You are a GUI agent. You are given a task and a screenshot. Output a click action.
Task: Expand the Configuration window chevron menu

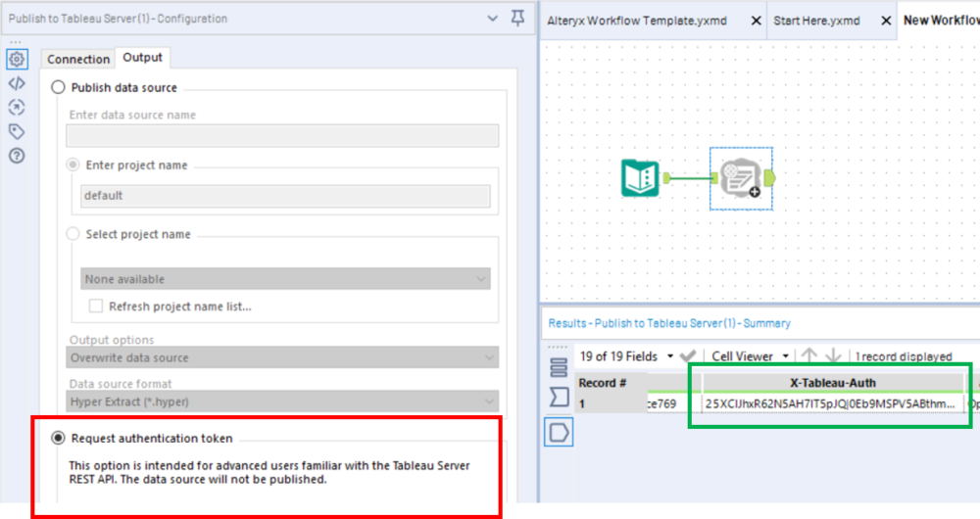pyautogui.click(x=493, y=19)
